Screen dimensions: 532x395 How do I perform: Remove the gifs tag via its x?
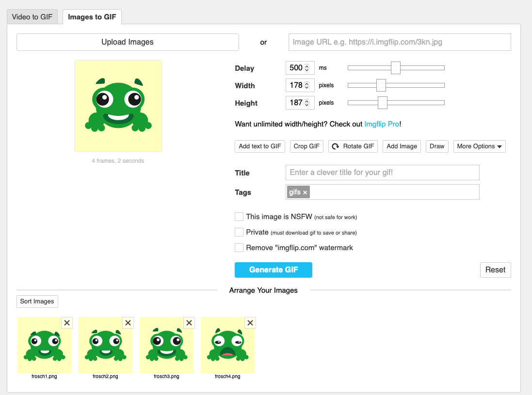point(305,192)
